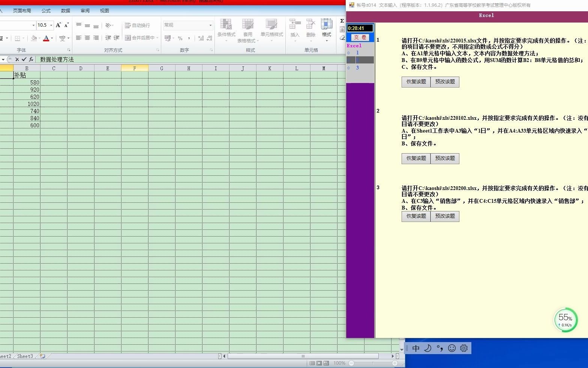Cancel the formula bar entry with X

tap(17, 59)
